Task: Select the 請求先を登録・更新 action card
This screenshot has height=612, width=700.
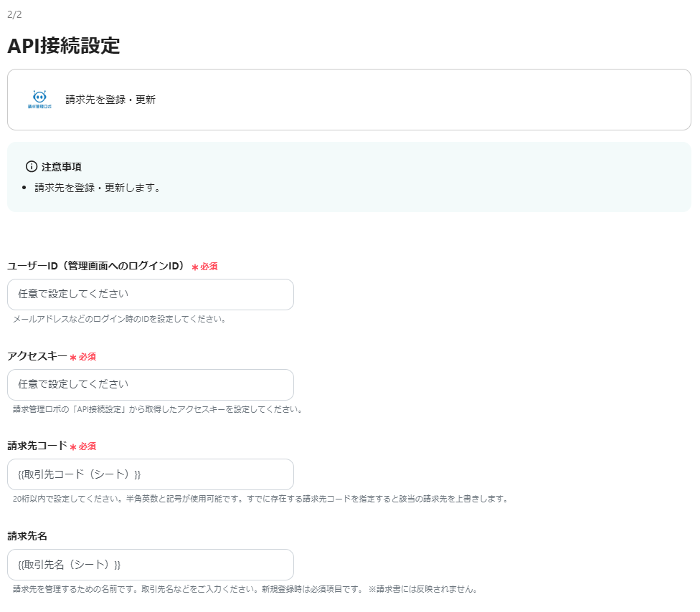Action: pyautogui.click(x=349, y=100)
